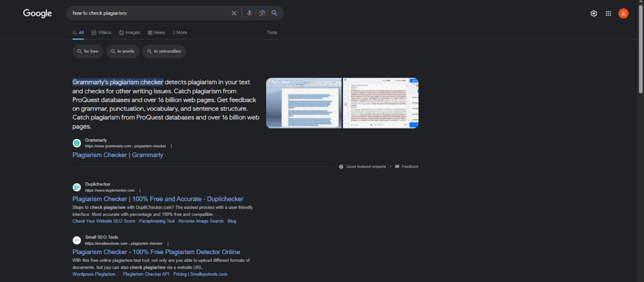Click the Google logo
644x282 pixels.
click(37, 13)
